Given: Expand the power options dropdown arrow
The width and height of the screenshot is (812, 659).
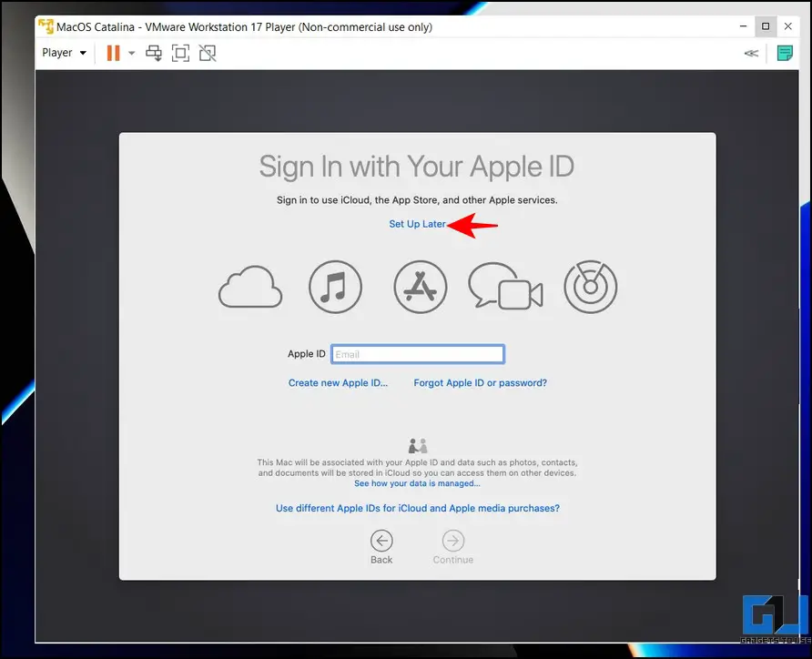Looking at the screenshot, I should [x=131, y=53].
